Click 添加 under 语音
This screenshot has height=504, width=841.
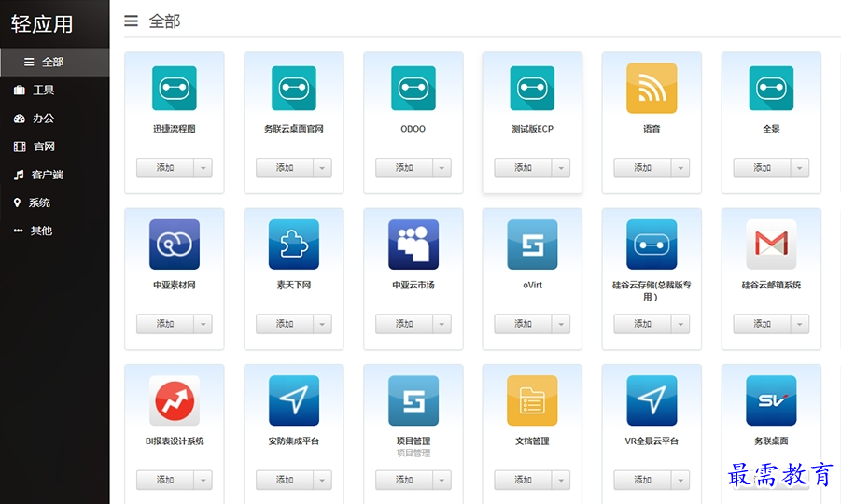642,168
